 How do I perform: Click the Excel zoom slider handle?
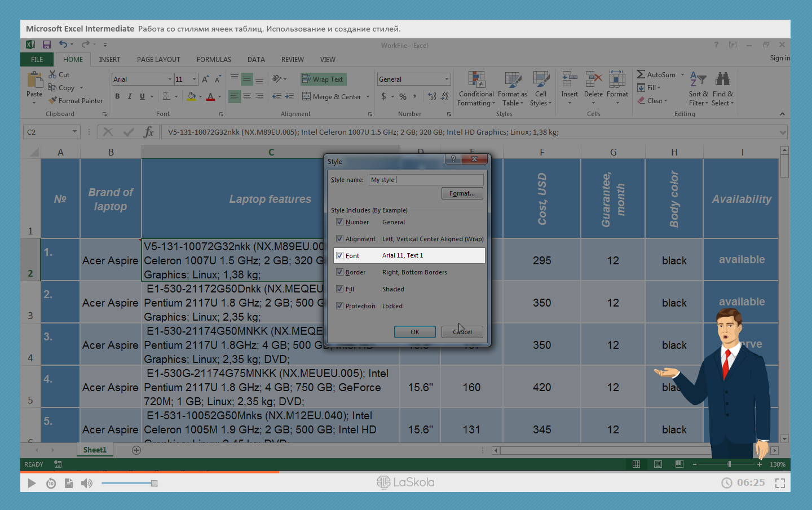tap(729, 464)
